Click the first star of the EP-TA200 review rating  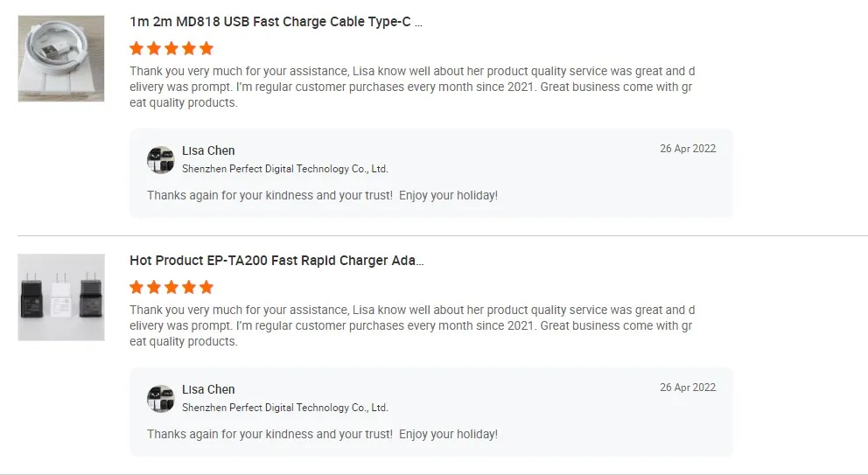[136, 287]
